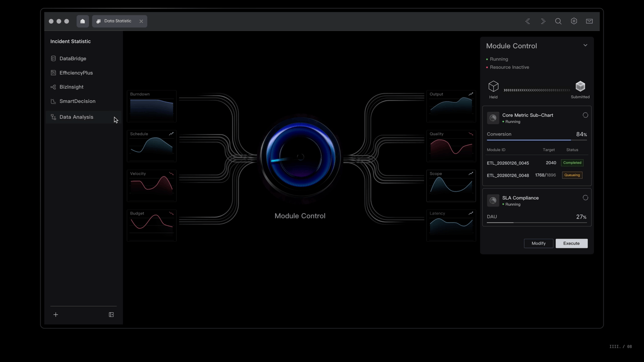The height and width of the screenshot is (362, 644).
Task: Click the target value 2040
Action: click(551, 163)
